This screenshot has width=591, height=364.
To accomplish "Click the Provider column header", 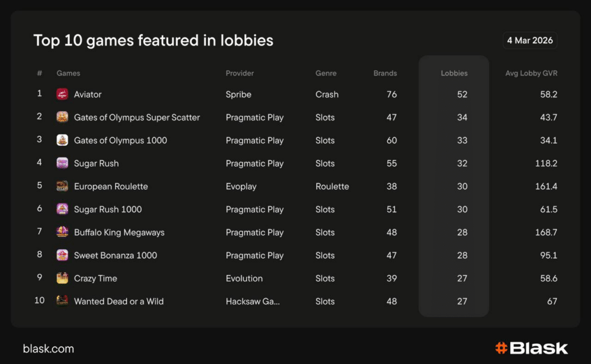I will 240,73.
